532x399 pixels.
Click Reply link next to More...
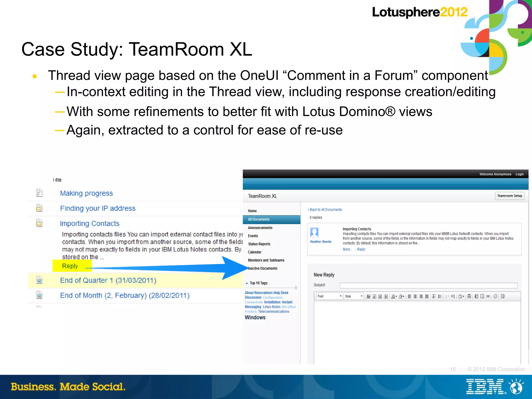[x=361, y=249]
